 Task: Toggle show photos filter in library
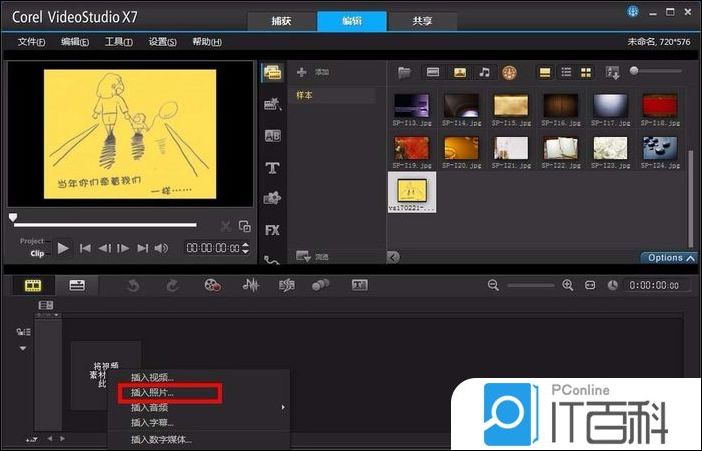coord(459,72)
